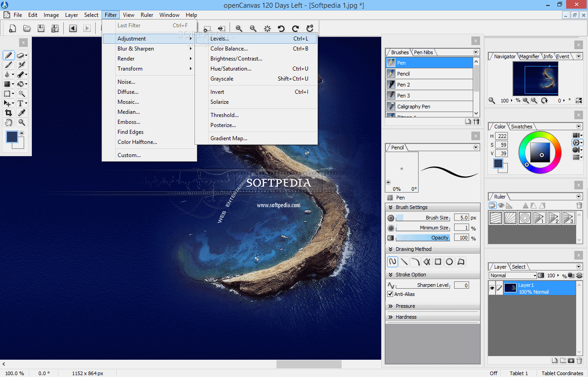Toggle Minimum Size pen pressure button
This screenshot has width=588, height=377.
pyautogui.click(x=391, y=228)
